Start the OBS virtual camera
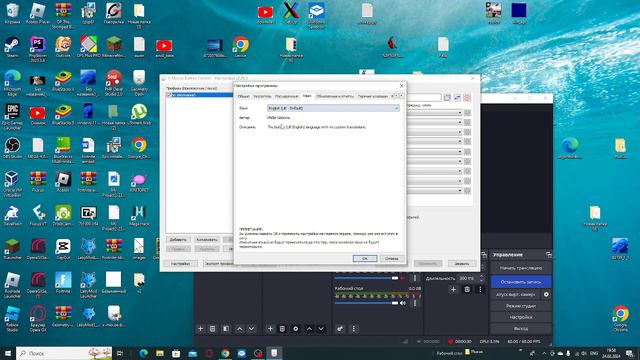This screenshot has height=360, width=640. (x=516, y=294)
